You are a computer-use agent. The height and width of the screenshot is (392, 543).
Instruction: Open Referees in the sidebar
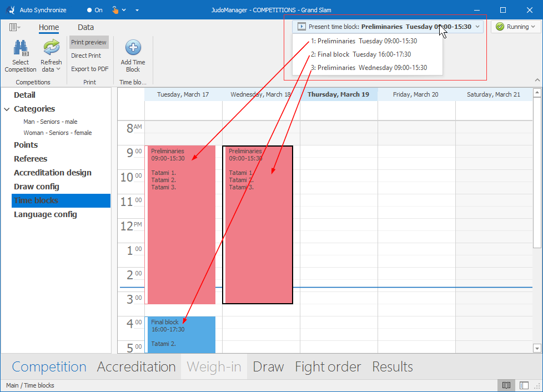(x=31, y=159)
